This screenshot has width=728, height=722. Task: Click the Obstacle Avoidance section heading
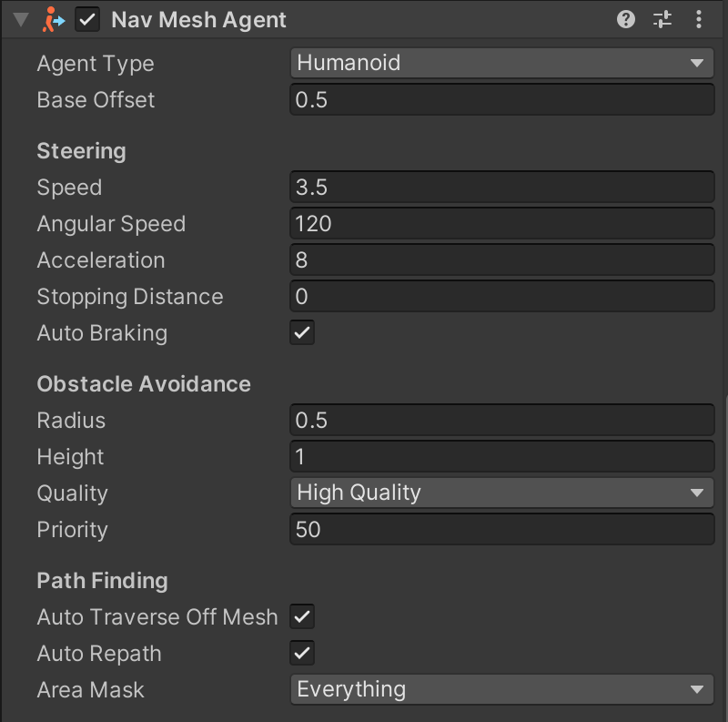click(x=144, y=384)
